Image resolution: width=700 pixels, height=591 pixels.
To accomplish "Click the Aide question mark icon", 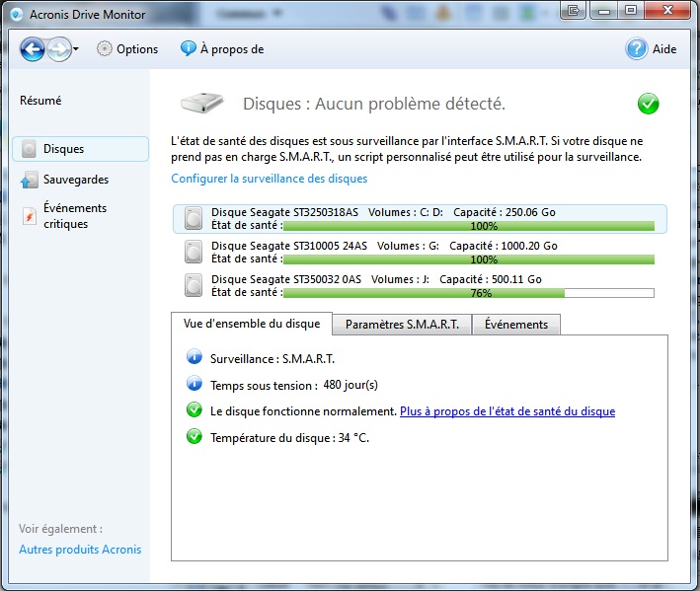I will (637, 49).
